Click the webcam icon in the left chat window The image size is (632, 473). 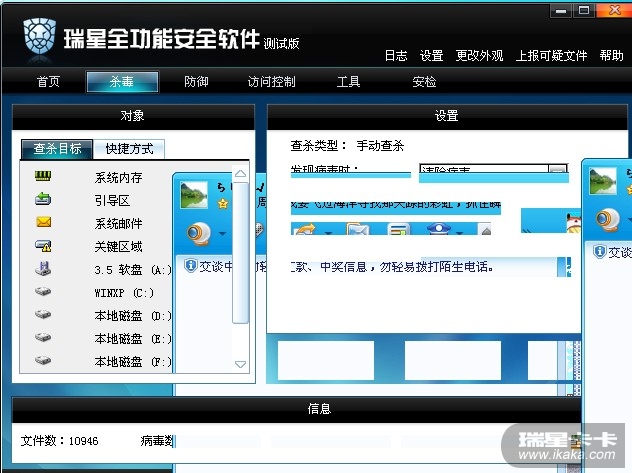pyautogui.click(x=199, y=234)
